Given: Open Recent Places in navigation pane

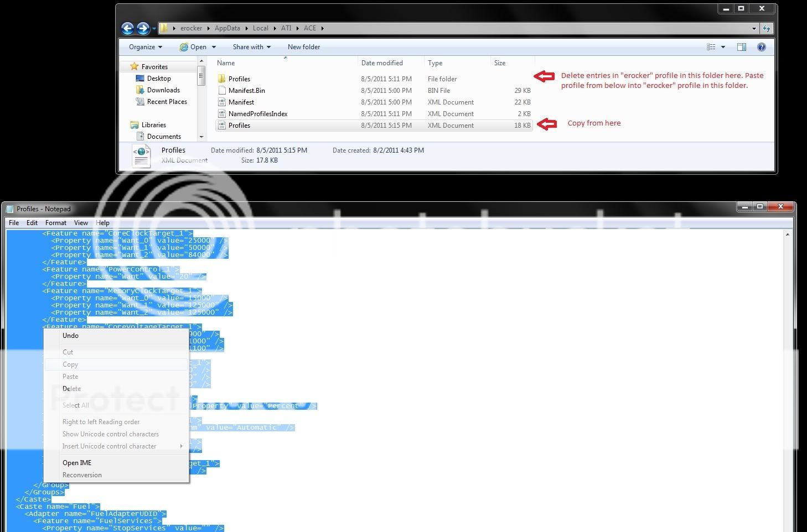Looking at the screenshot, I should pyautogui.click(x=167, y=102).
